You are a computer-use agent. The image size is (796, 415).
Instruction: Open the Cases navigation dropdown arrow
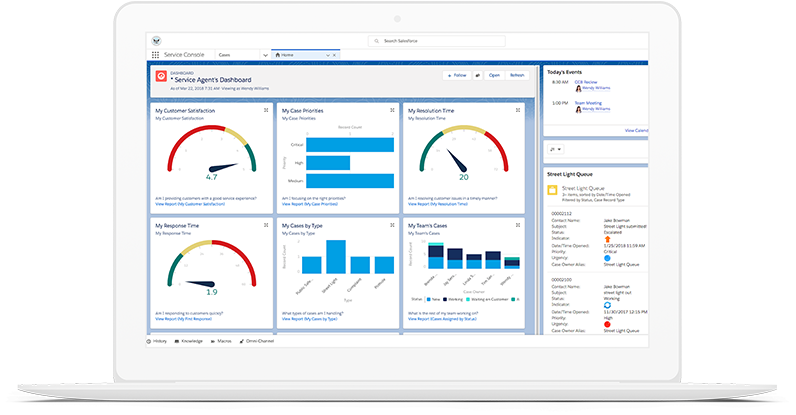(x=264, y=54)
